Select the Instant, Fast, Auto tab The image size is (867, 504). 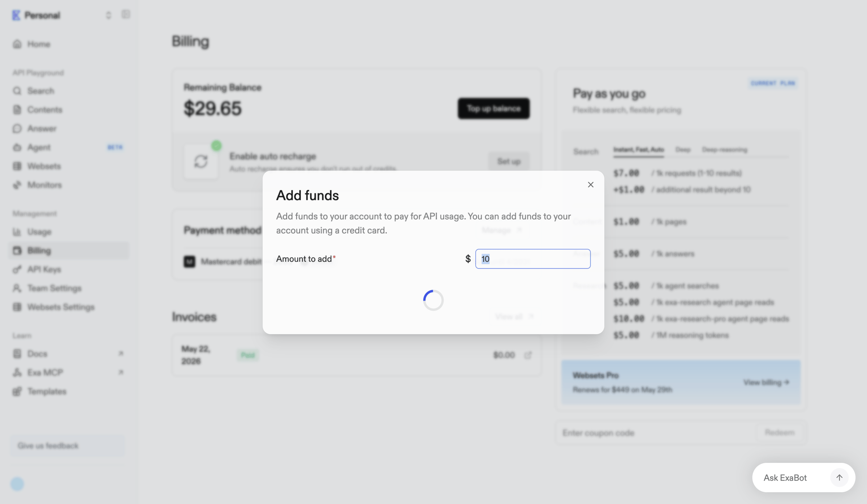(x=638, y=150)
